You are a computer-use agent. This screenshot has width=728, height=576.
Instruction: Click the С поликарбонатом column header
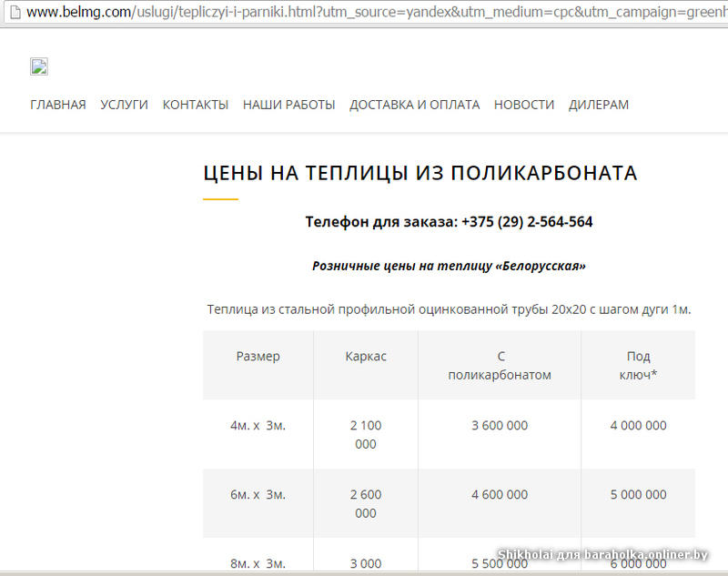pyautogui.click(x=500, y=365)
